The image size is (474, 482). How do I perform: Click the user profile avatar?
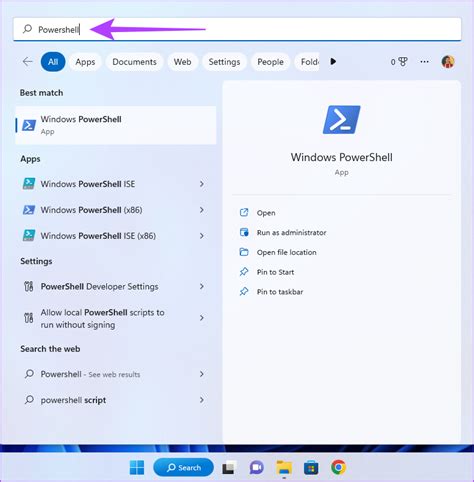pos(448,62)
